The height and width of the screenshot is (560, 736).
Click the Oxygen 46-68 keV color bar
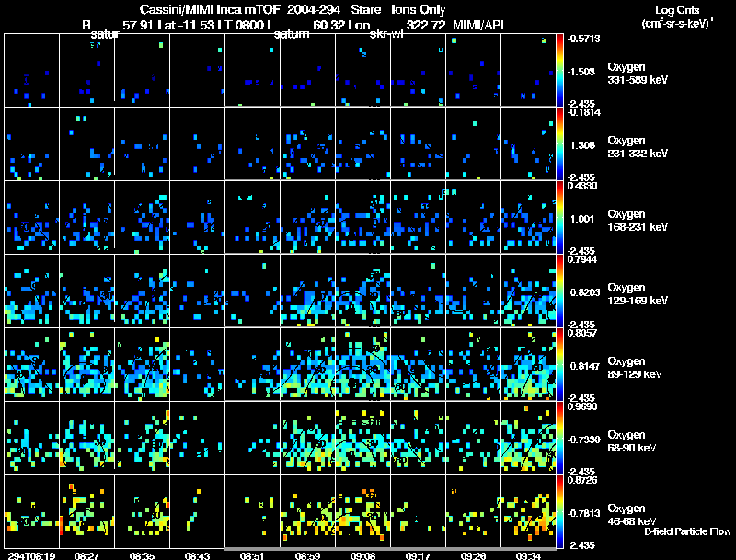559,511
